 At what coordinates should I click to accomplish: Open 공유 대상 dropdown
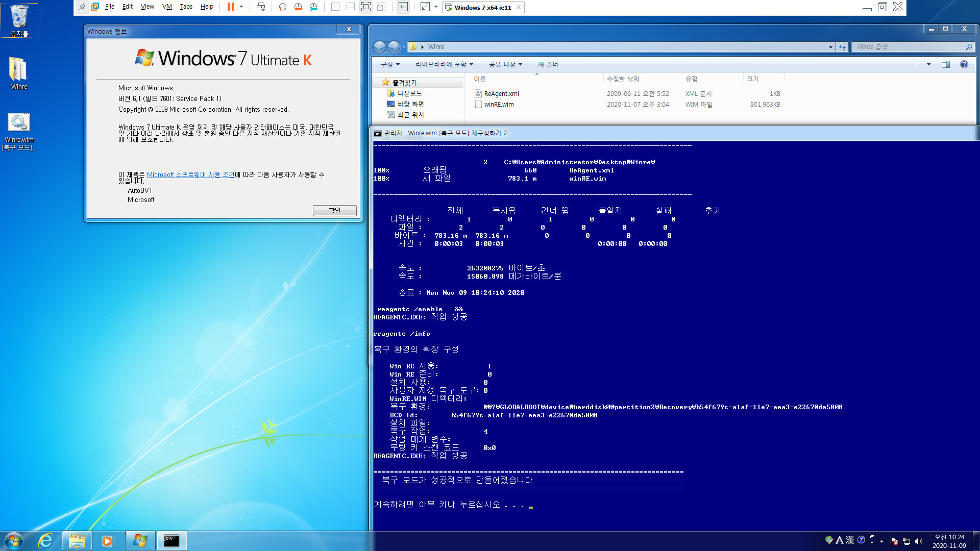tap(505, 64)
